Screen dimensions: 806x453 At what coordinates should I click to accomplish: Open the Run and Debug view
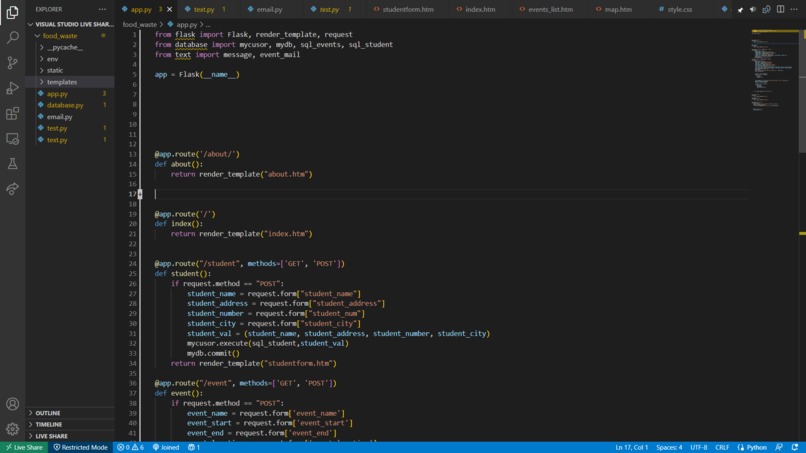click(12, 88)
